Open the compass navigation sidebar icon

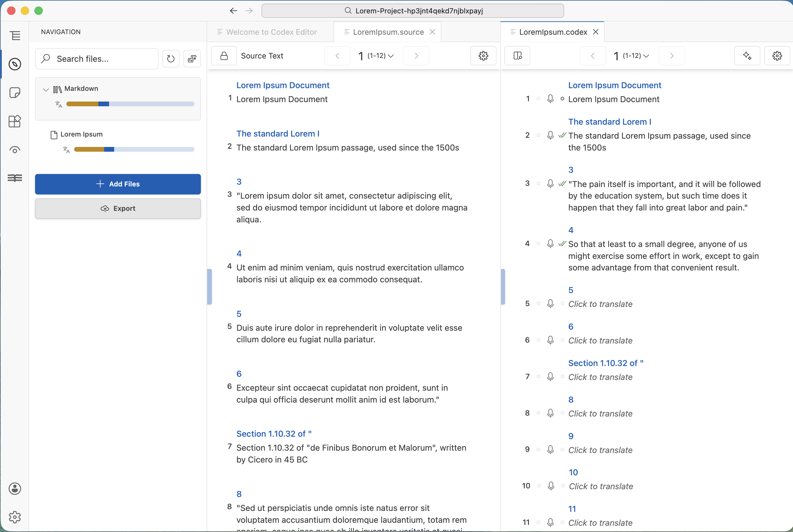point(15,64)
